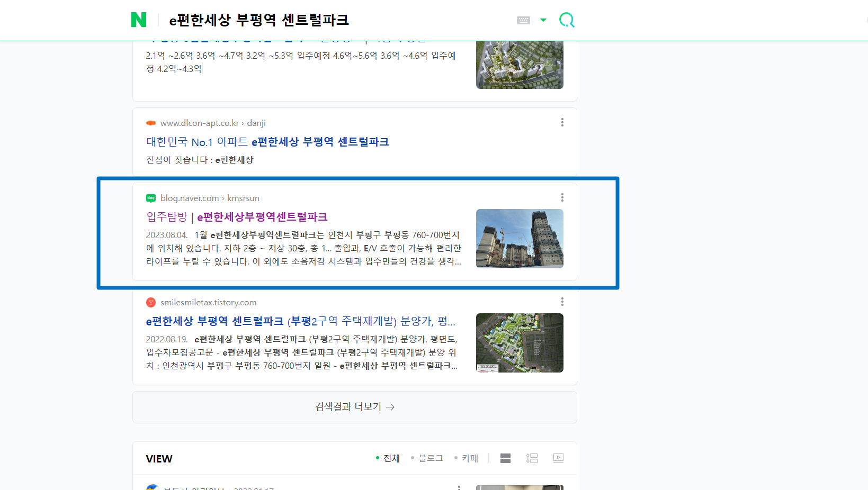Screen dimensions: 868x490
Task: Click the green blog favicon icon
Action: tap(151, 198)
